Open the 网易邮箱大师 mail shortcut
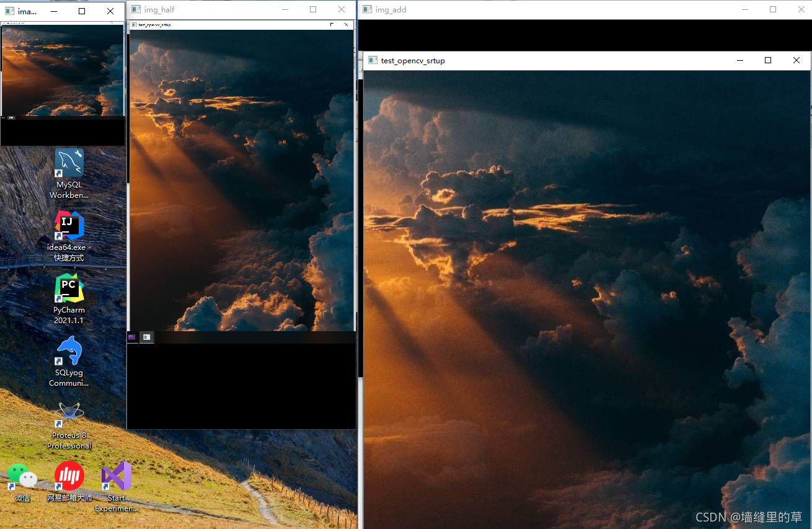 click(x=69, y=482)
